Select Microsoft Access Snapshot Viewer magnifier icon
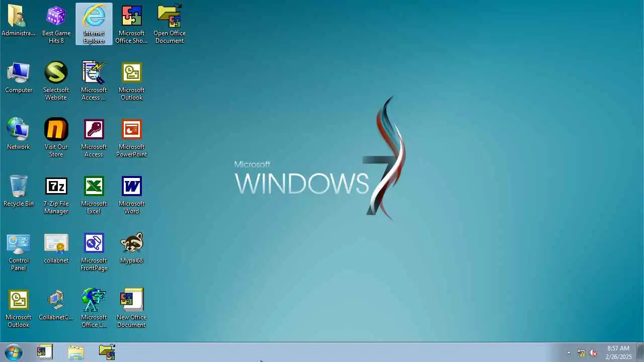Image resolution: width=644 pixels, height=362 pixels. (94, 80)
